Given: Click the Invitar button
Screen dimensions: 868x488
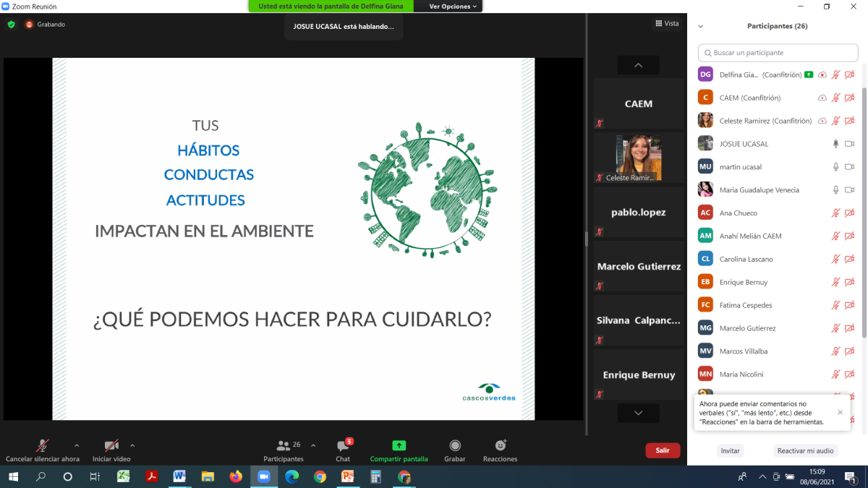Looking at the screenshot, I should (730, 450).
